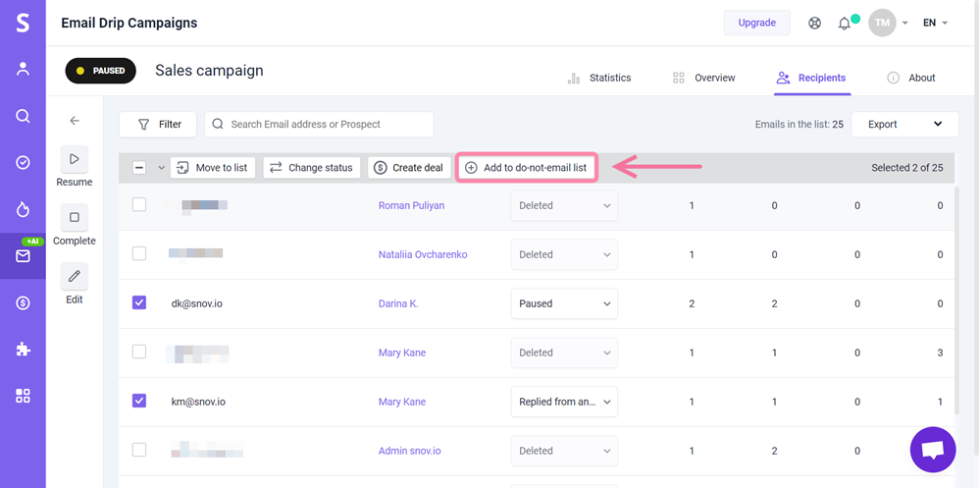Image resolution: width=980 pixels, height=488 pixels.
Task: Open Nataliia Ovcharenko prospect link
Action: click(x=423, y=254)
